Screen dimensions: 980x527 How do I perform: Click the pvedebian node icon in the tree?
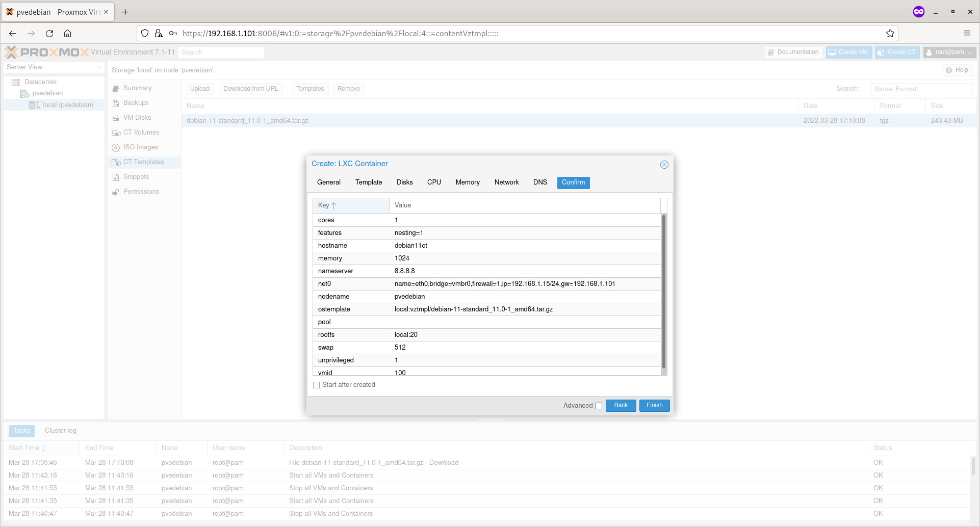(24, 93)
